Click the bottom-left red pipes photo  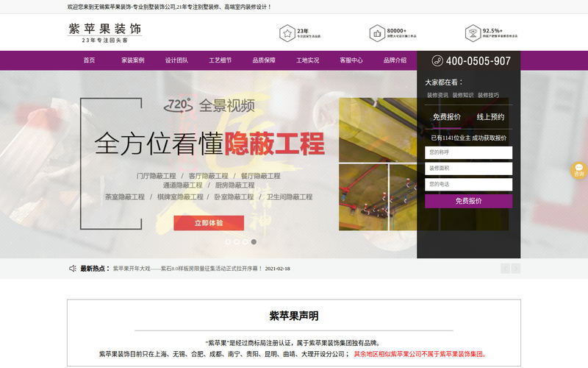coord(363,197)
